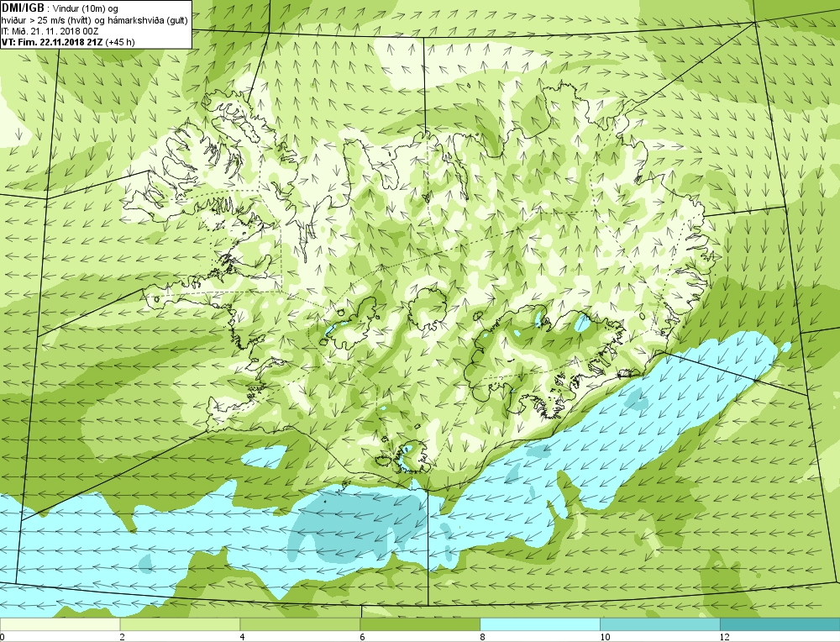Click the legend scale label '8'

[482, 637]
